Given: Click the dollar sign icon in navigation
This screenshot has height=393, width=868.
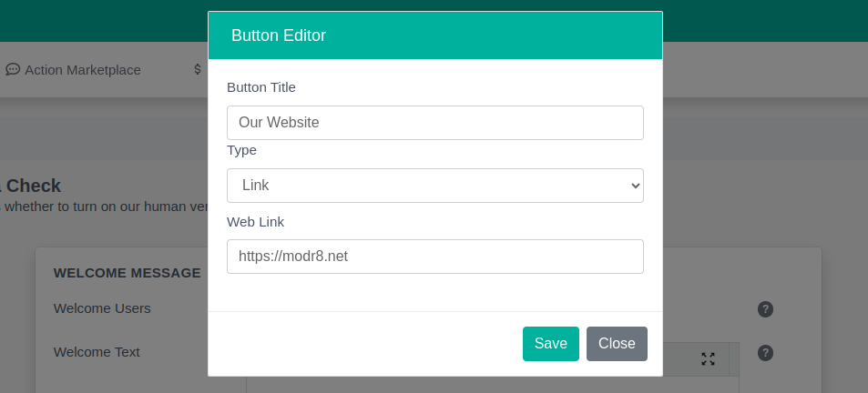Looking at the screenshot, I should 198,69.
